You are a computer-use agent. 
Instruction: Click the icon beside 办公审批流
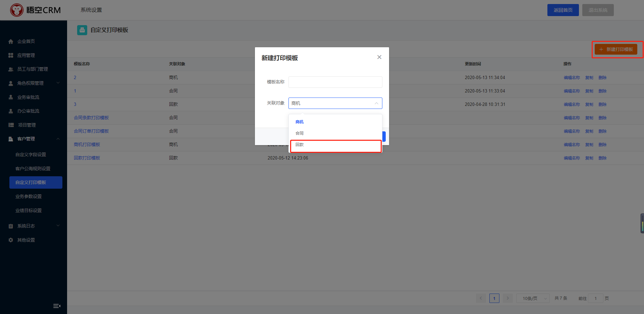[11, 111]
